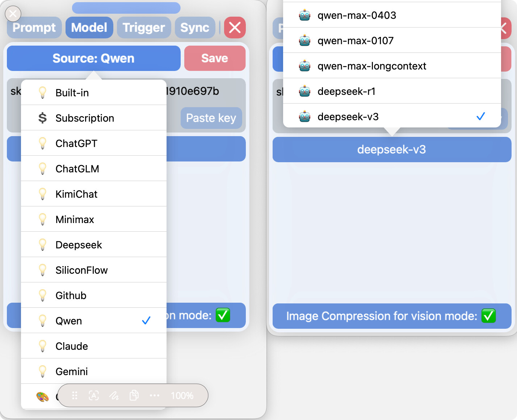Screen dimensions: 517x420
Task: Switch to the Trigger tab
Action: tap(144, 28)
